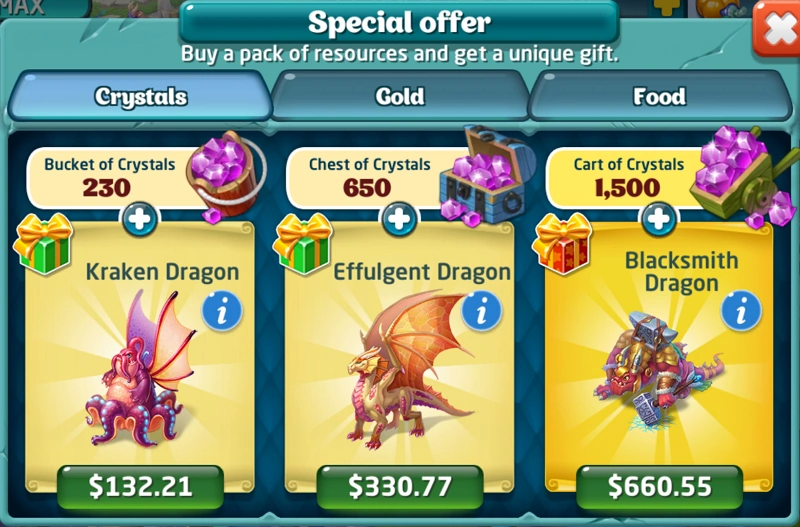Click plus icon under Cart of Crystals
Screen dimensions: 800x527
coord(659,219)
